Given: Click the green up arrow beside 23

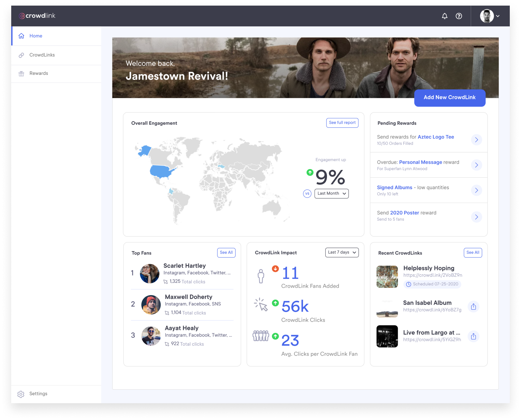Looking at the screenshot, I should [x=275, y=336].
